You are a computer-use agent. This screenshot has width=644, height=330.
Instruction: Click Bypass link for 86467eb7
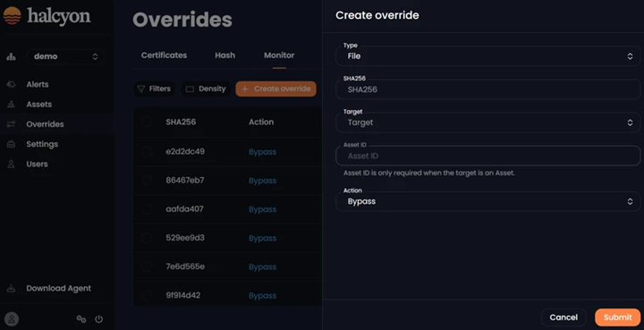[x=262, y=181]
